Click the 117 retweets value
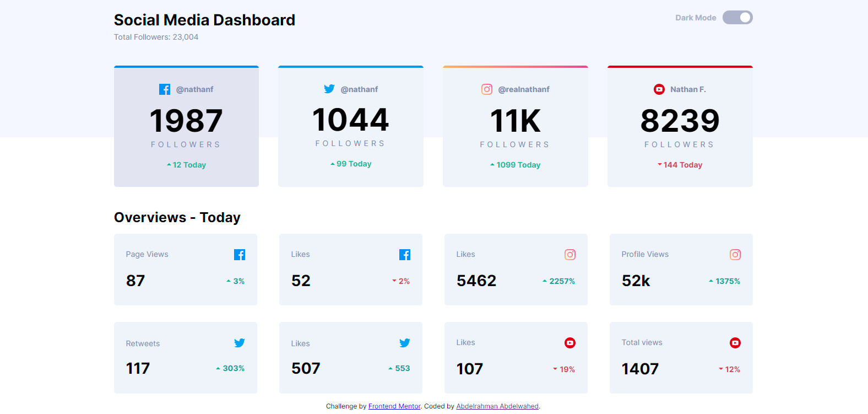Image resolution: width=868 pixels, height=414 pixels. 138,368
